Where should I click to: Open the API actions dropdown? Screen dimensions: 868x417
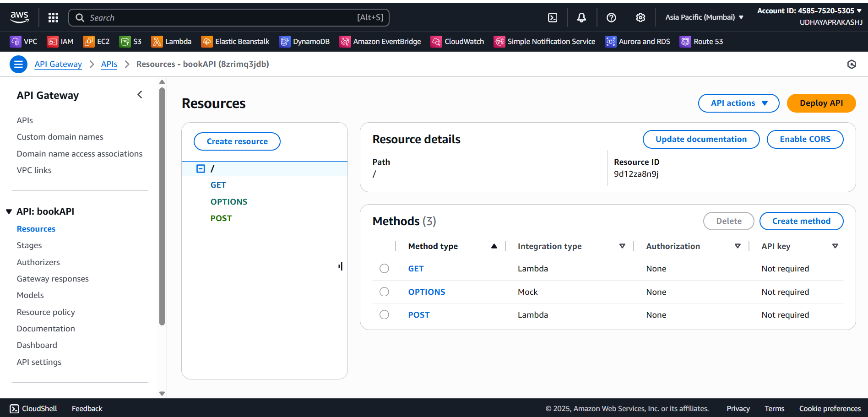coord(738,103)
